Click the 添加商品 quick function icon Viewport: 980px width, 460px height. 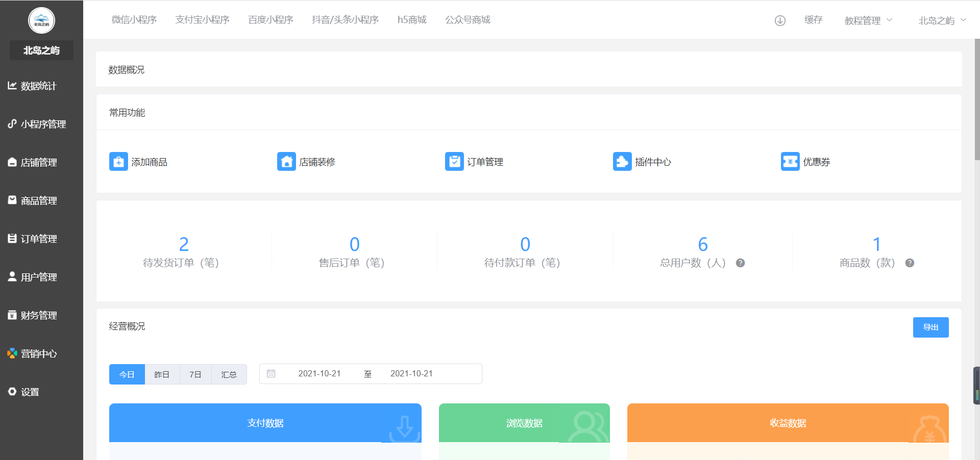pyautogui.click(x=118, y=162)
